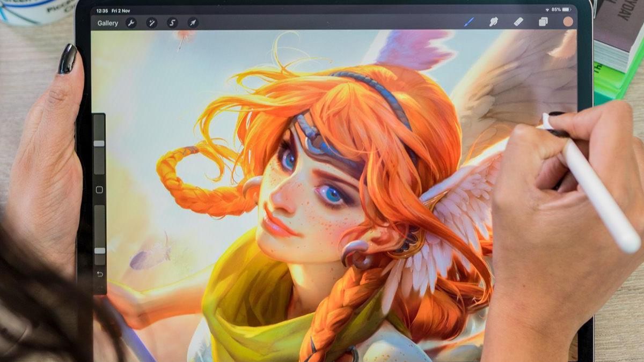Adjust the brush size slider
This screenshot has width=644, height=362.
click(99, 145)
